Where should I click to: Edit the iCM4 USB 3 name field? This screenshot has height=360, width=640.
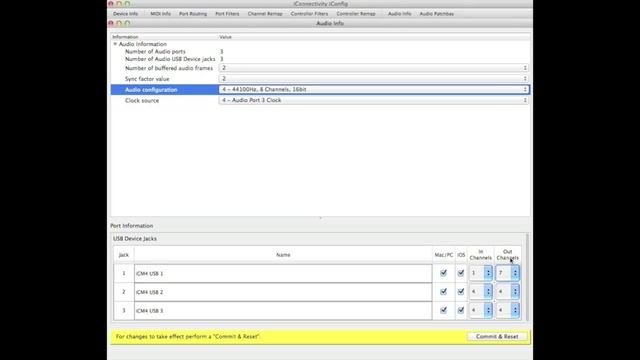[283, 311]
